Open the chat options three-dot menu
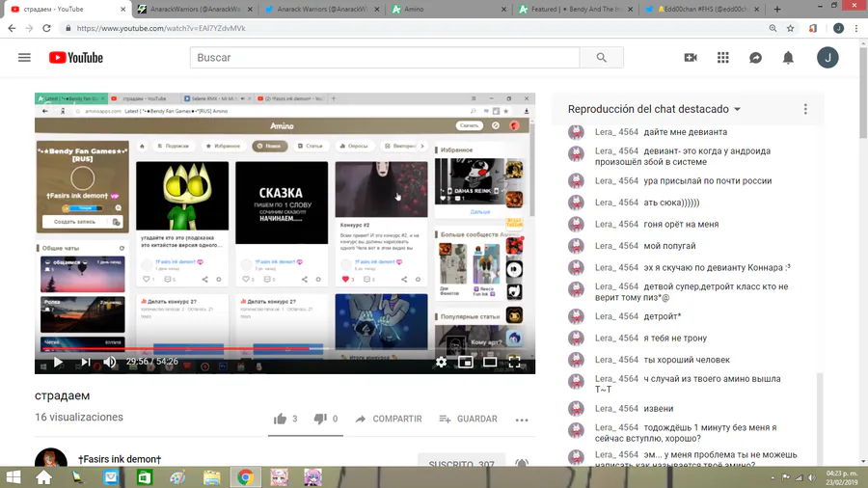Viewport: 868px width, 488px height. (805, 109)
